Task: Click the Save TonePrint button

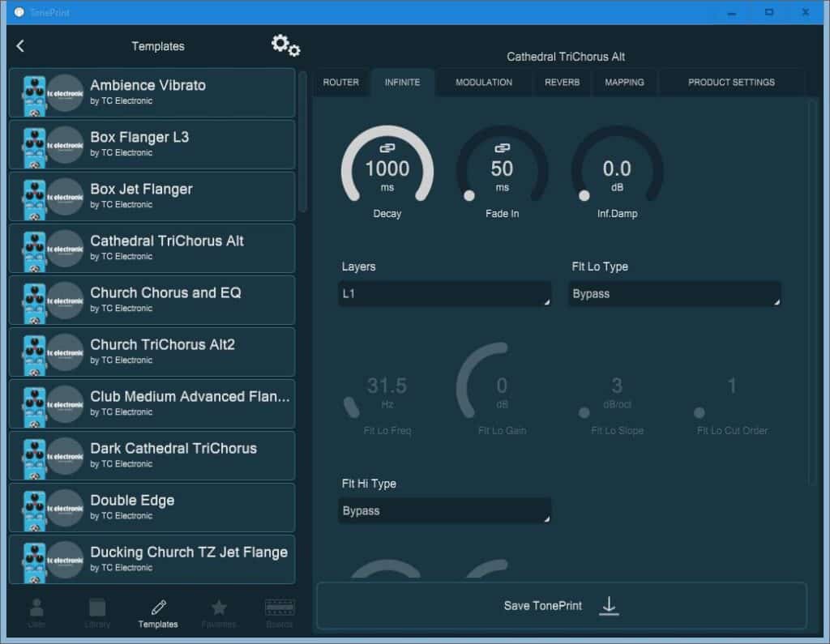Action: (561, 606)
